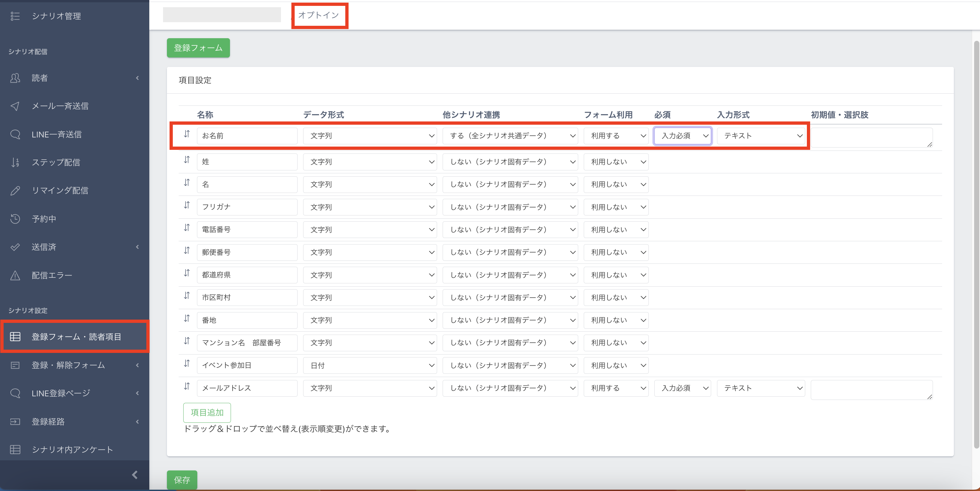Click the 読者 people icon in sidebar
The height and width of the screenshot is (491, 980).
coord(15,78)
